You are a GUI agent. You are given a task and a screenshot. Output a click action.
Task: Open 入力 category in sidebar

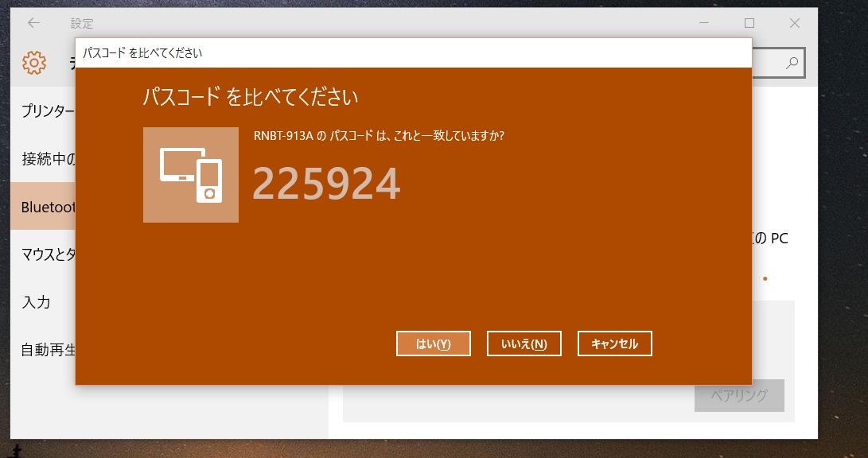[43, 302]
